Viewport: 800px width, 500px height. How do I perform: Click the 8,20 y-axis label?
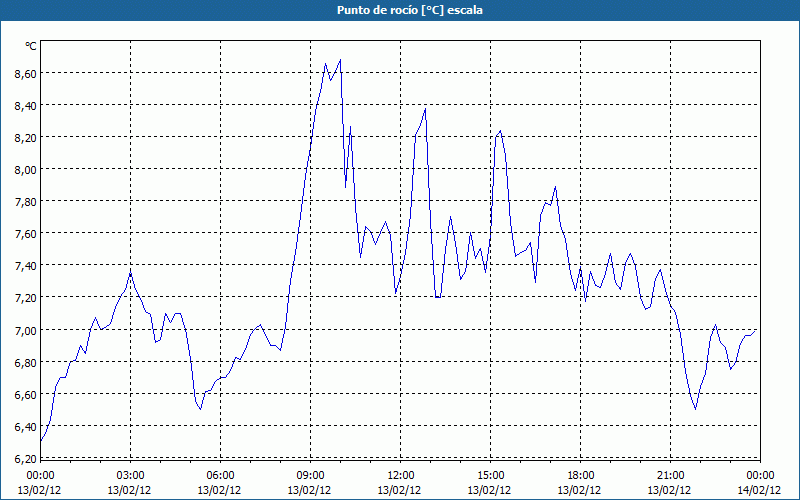26,138
